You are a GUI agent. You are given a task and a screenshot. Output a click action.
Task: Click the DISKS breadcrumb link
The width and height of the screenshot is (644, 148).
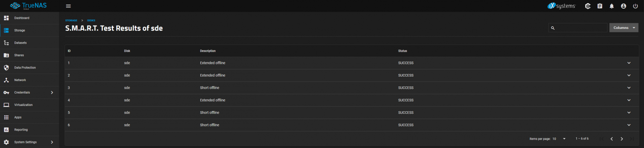click(91, 21)
